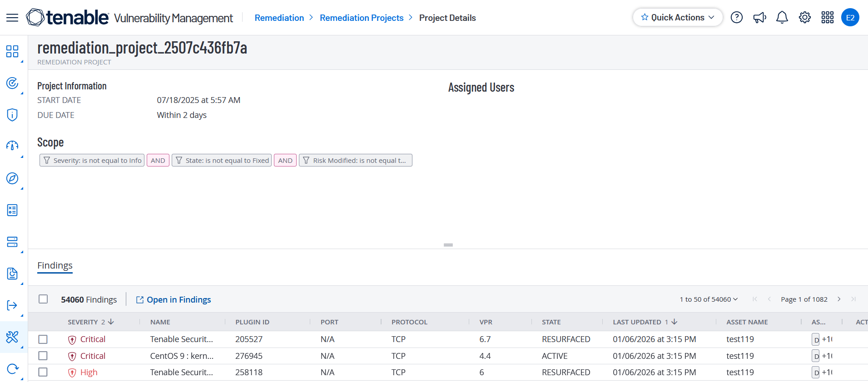Click the panel resize divider handle
Viewport: 868px width, 382px height.
click(x=448, y=245)
